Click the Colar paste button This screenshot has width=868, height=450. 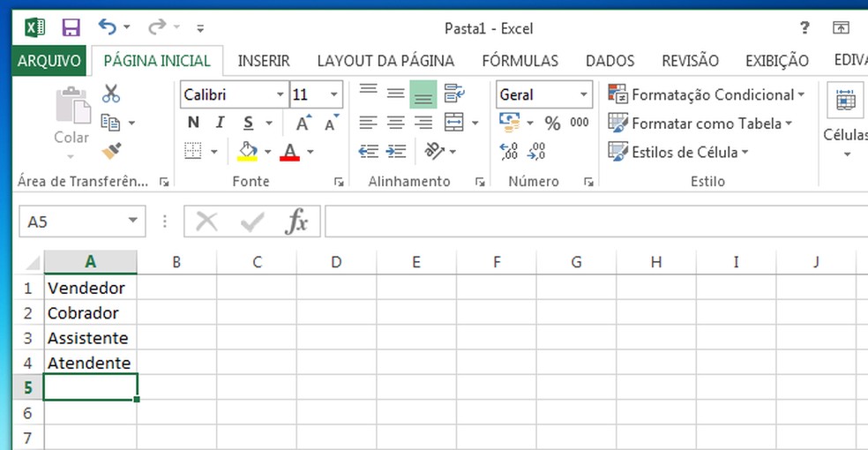(x=71, y=123)
